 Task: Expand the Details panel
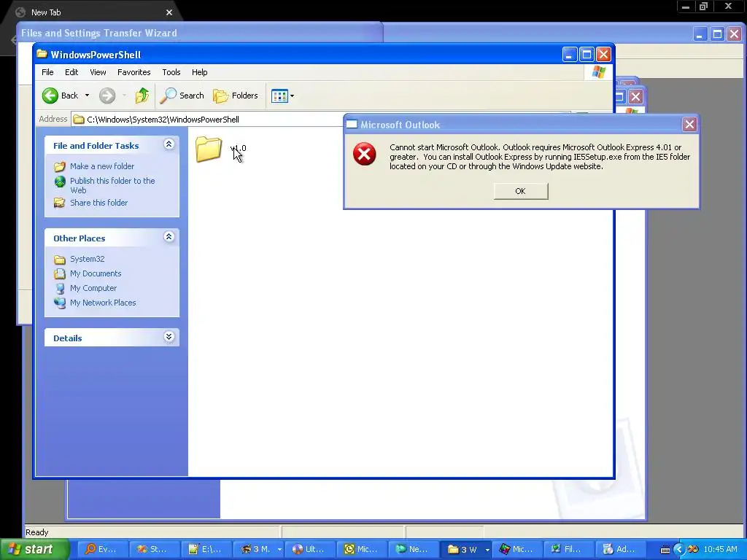(169, 337)
